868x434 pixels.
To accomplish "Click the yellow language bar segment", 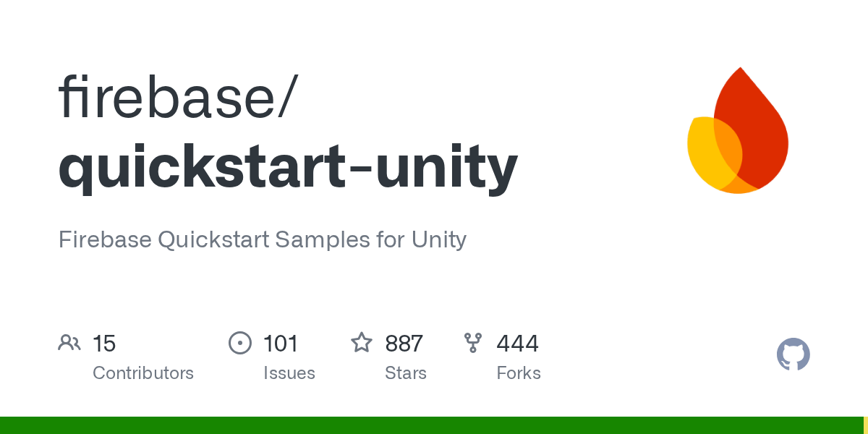I will [865, 425].
